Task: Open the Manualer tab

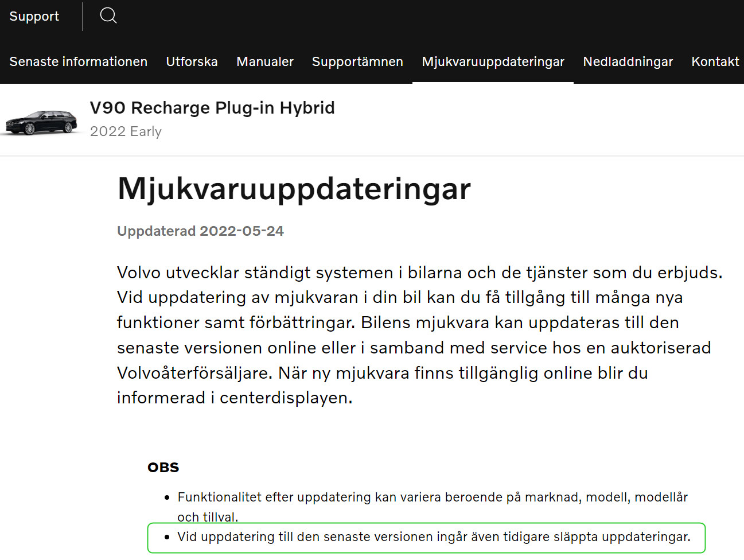Action: click(265, 61)
